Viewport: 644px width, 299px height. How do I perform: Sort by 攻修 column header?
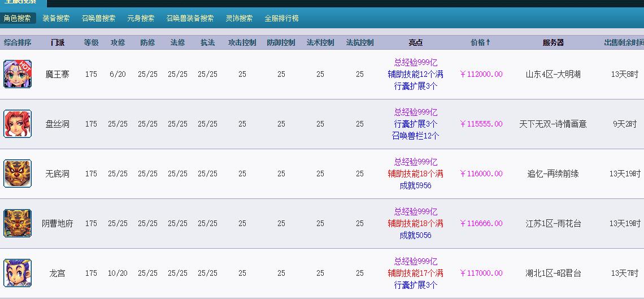(x=118, y=43)
